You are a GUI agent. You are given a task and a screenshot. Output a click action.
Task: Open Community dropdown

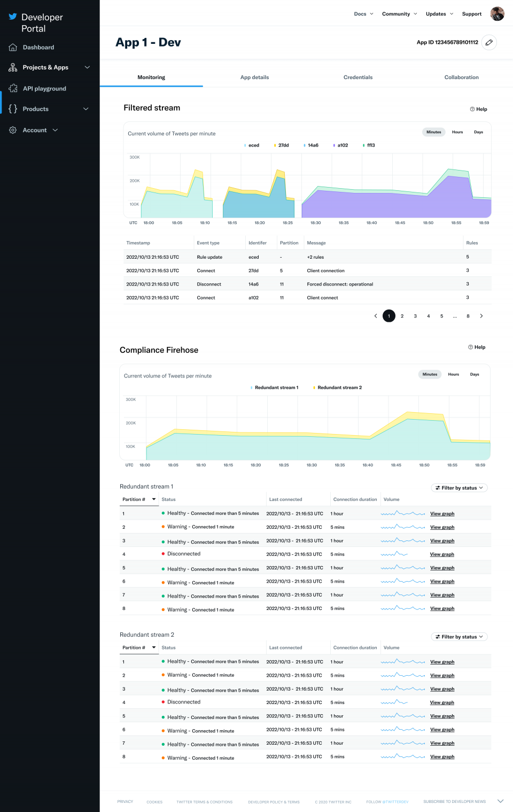pos(400,14)
